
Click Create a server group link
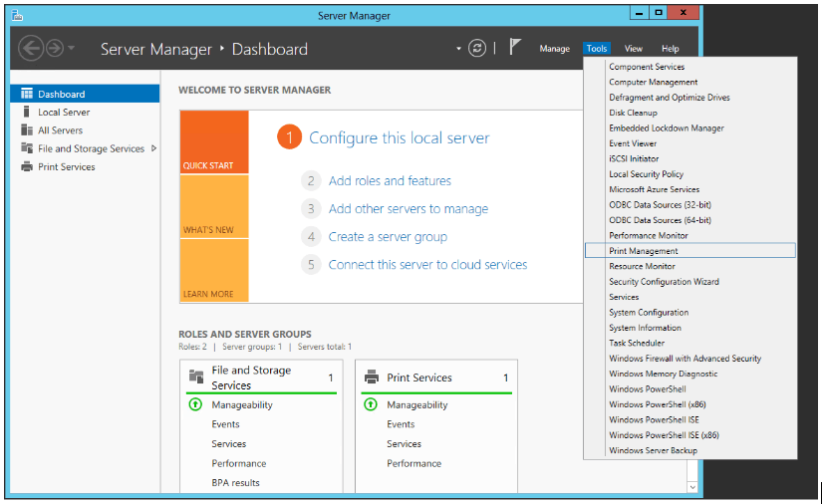pyautogui.click(x=388, y=237)
